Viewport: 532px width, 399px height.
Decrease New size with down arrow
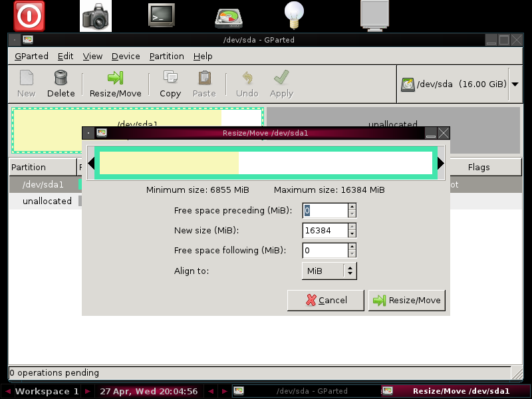(352, 234)
